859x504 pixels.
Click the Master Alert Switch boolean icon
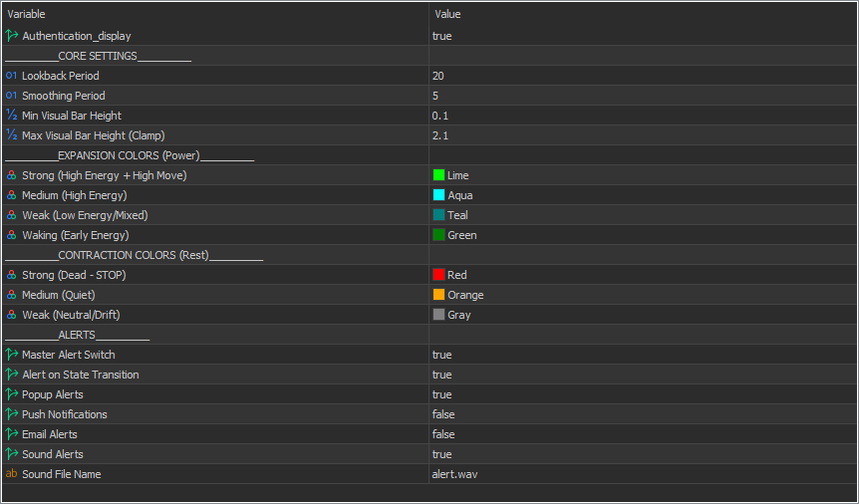click(x=12, y=355)
